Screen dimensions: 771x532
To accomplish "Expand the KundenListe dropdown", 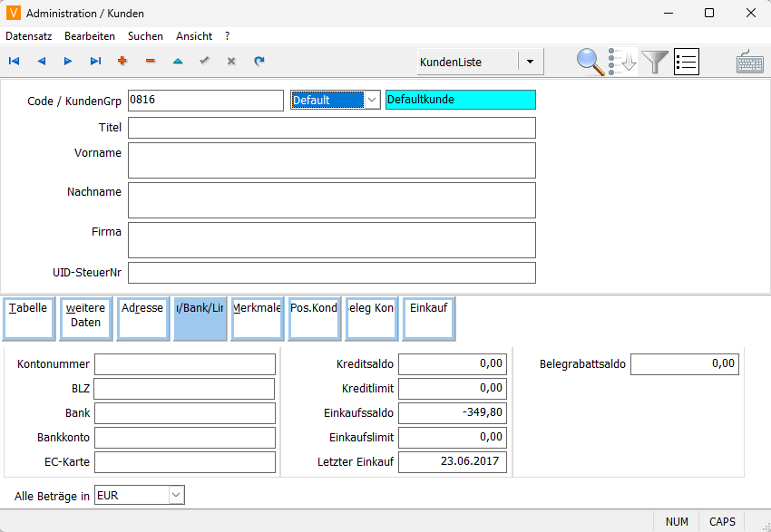I will (x=531, y=63).
